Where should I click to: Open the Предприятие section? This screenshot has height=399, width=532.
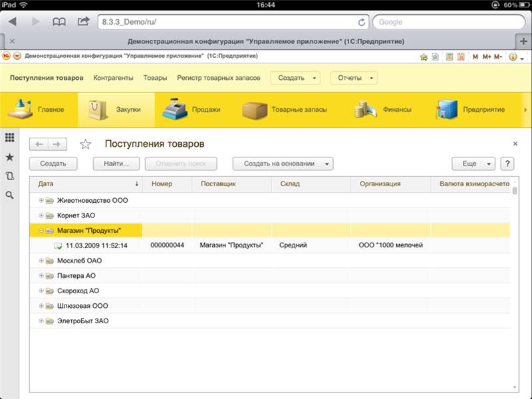[x=471, y=110]
